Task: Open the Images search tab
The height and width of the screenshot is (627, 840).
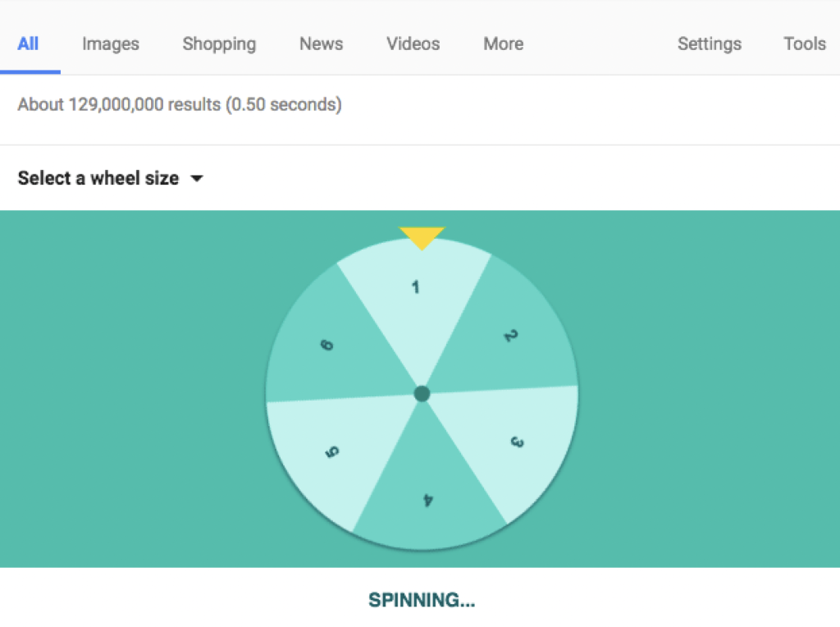Action: [111, 44]
